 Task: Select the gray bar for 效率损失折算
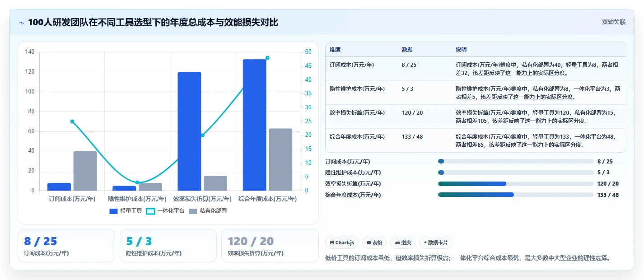pos(215,183)
